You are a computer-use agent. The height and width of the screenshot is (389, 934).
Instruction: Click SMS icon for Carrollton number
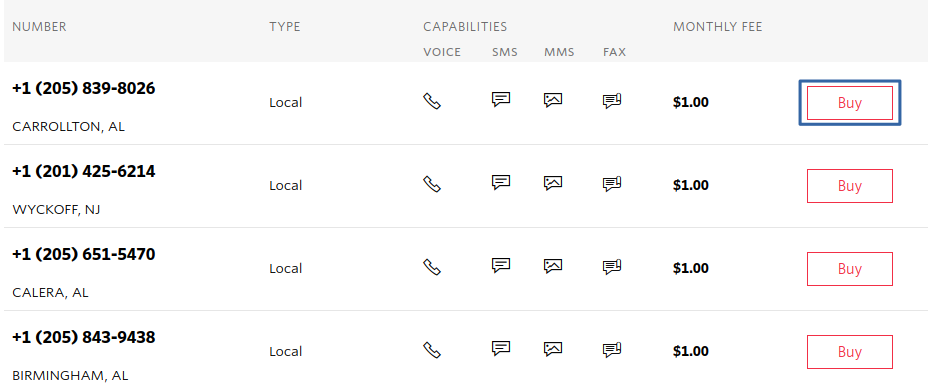coord(501,99)
